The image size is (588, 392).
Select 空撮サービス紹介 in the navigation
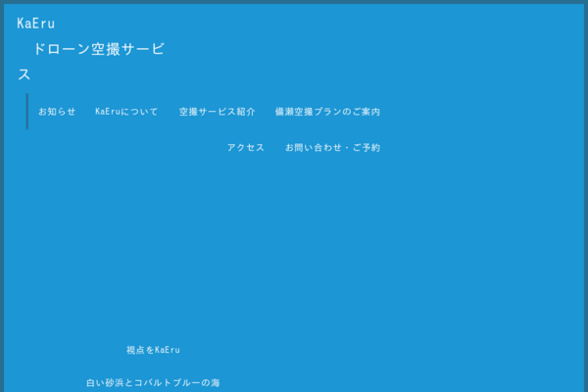coord(217,112)
